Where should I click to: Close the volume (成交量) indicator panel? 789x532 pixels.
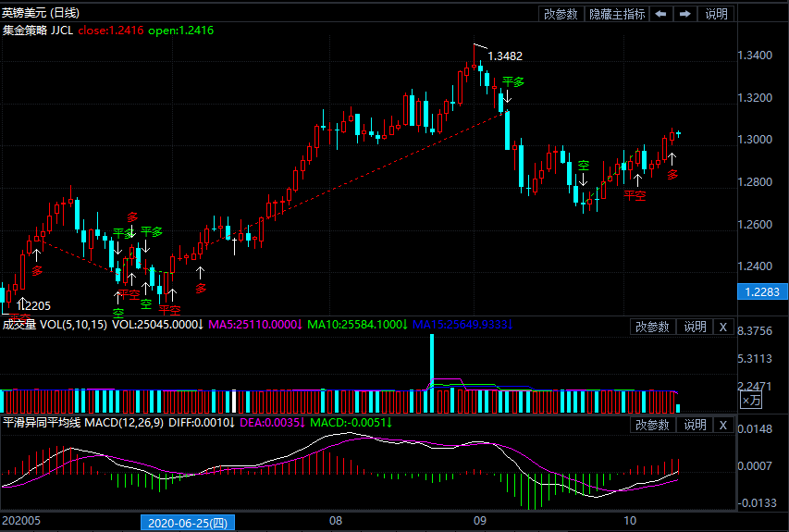pyautogui.click(x=723, y=327)
